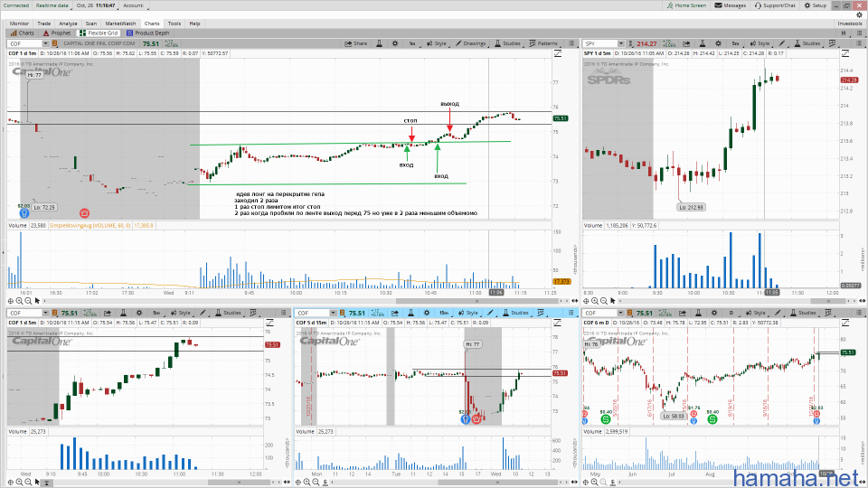This screenshot has width=868, height=488.
Task: Open Drawings tools on COF 1m chart
Action: [470, 43]
